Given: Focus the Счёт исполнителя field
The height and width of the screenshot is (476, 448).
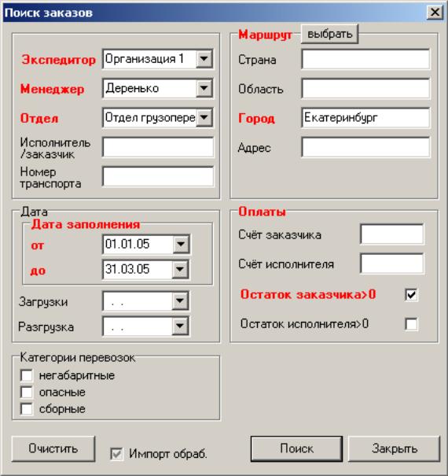Looking at the screenshot, I should (x=392, y=264).
